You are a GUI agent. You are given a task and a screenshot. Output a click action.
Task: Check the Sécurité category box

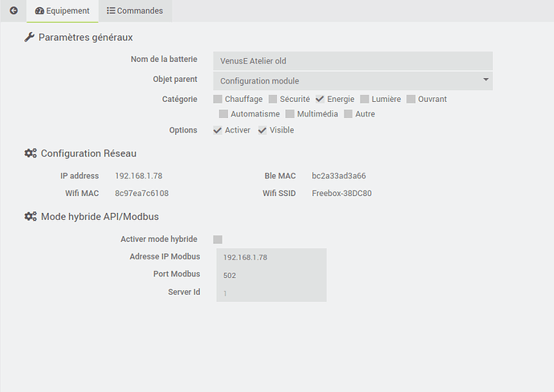273,99
